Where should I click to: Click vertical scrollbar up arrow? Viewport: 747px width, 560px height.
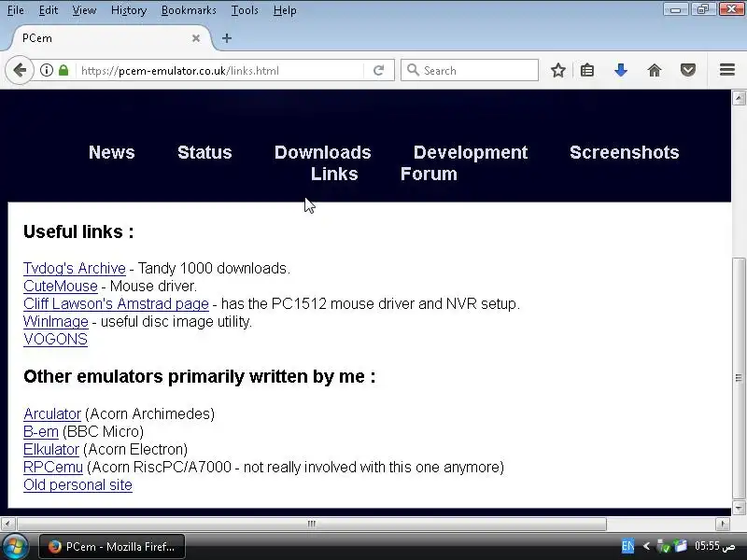(x=739, y=98)
